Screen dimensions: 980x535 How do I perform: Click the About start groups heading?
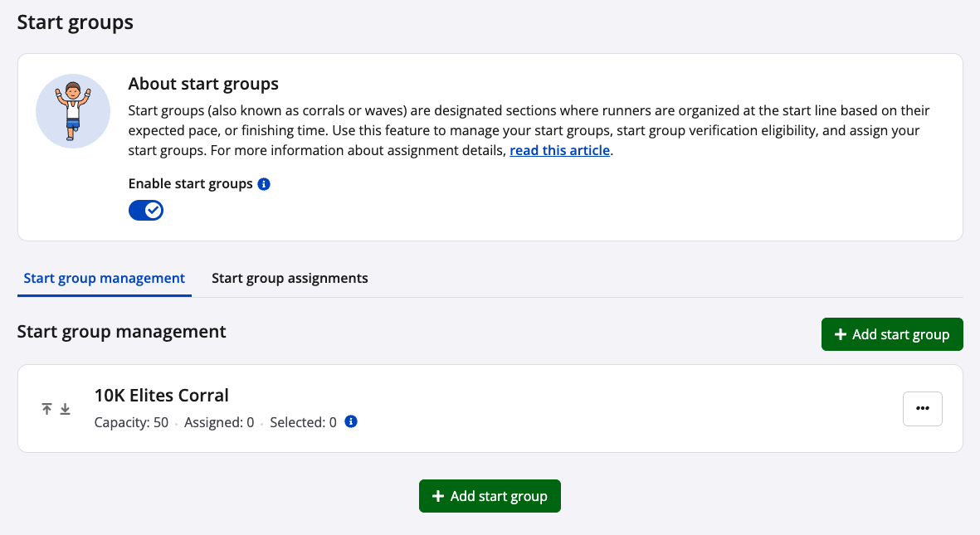pyautogui.click(x=203, y=84)
